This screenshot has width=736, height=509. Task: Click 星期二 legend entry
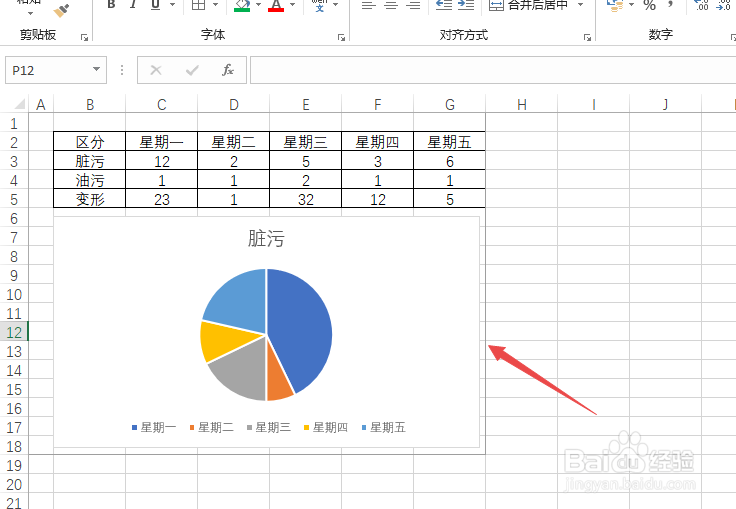tap(211, 427)
